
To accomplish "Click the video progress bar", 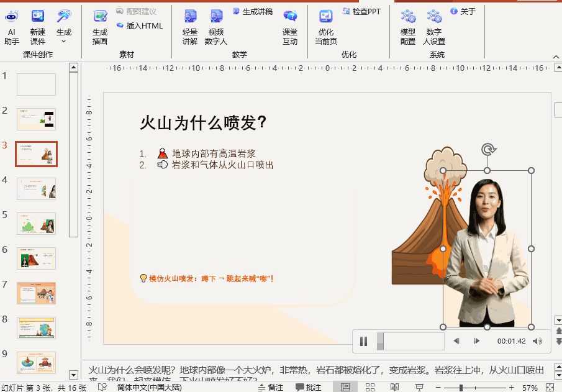I will (410, 341).
